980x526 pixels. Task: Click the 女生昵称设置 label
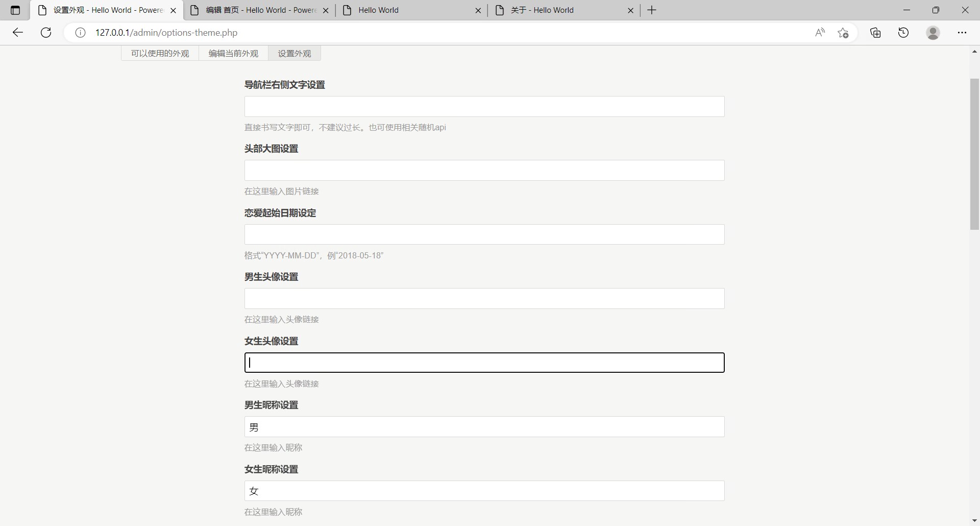point(271,469)
